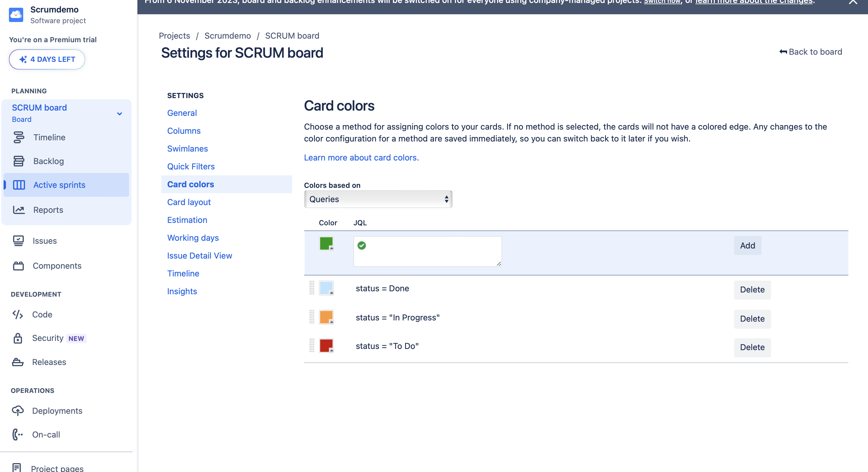Click Add to save the new color query
The width and height of the screenshot is (868, 472).
747,246
